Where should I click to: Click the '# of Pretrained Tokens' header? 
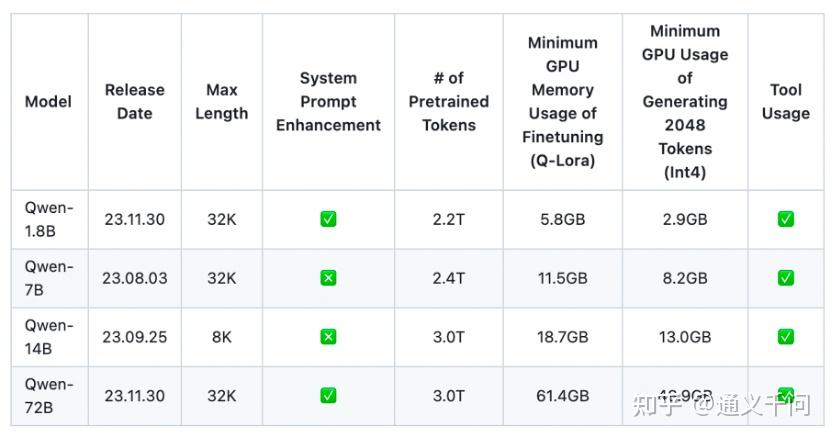click(448, 102)
